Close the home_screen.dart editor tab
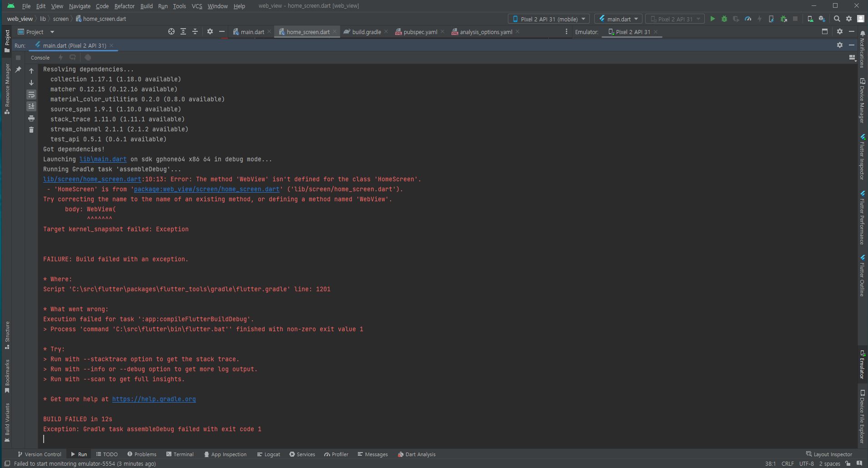Viewport: 868px width, 468px height. click(x=335, y=32)
